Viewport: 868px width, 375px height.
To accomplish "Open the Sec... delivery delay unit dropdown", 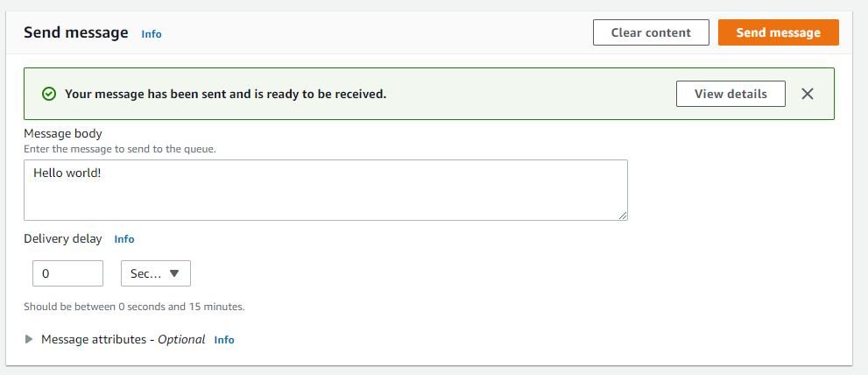I will pyautogui.click(x=156, y=273).
